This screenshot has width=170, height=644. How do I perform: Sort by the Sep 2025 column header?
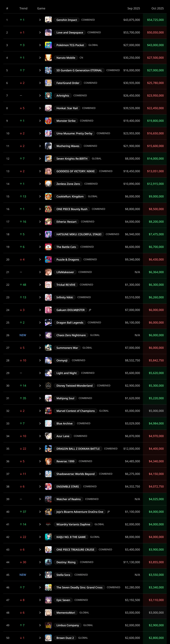click(133, 9)
